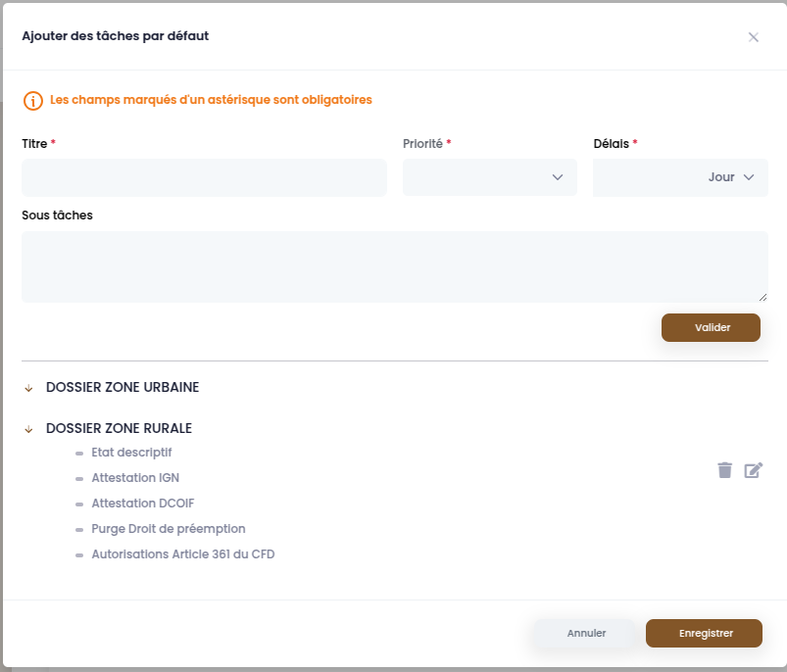Open the Priorité dropdown
This screenshot has height=672, width=787.
(x=489, y=177)
